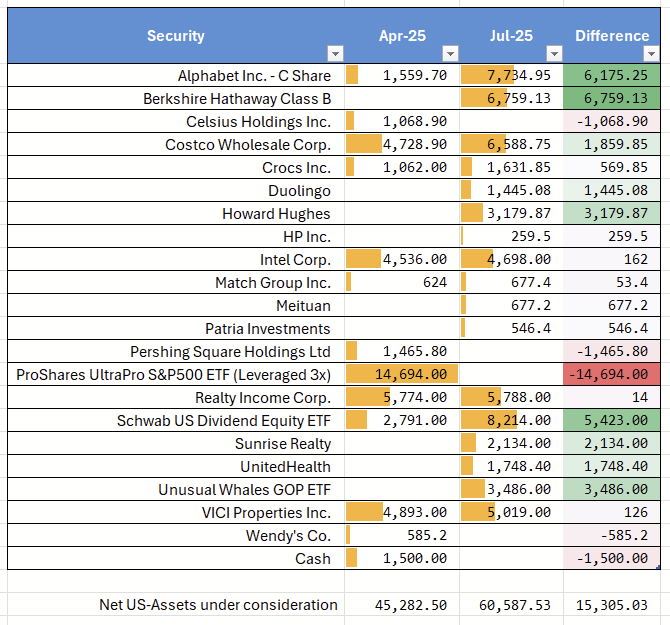Click Schwab difference value 5,423.00

pyautogui.click(x=612, y=421)
